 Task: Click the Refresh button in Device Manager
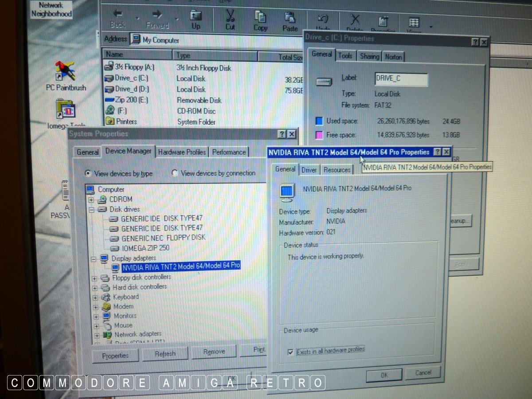(165, 354)
